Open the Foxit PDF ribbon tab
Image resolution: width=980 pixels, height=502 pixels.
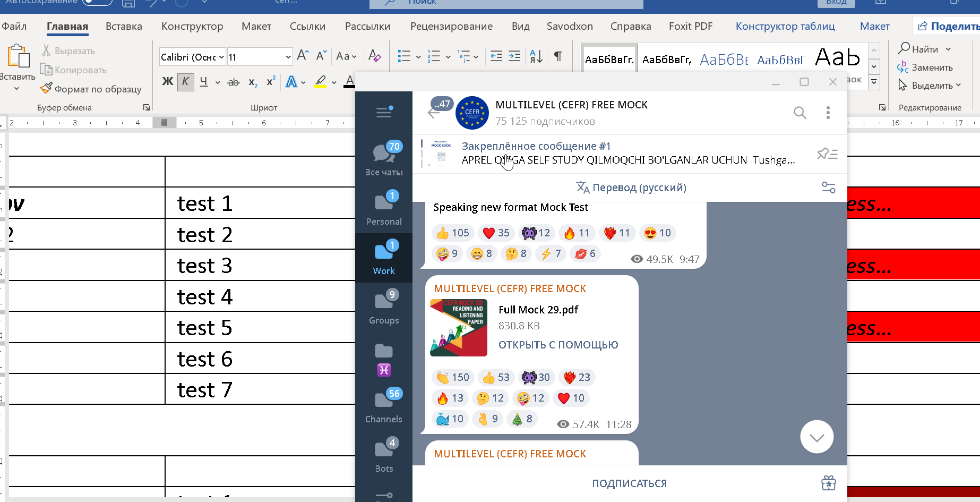[x=691, y=26]
